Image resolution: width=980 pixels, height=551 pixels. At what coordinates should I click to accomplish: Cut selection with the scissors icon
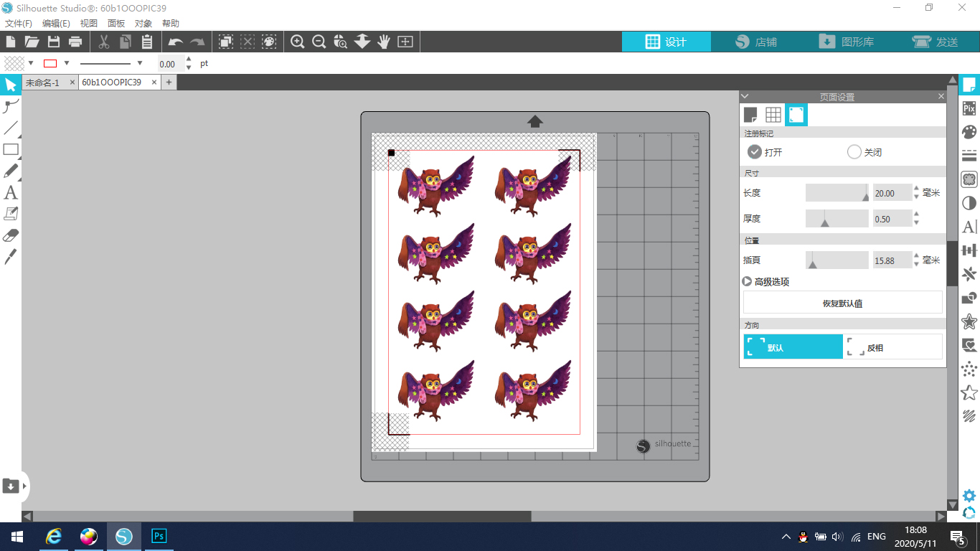104,42
